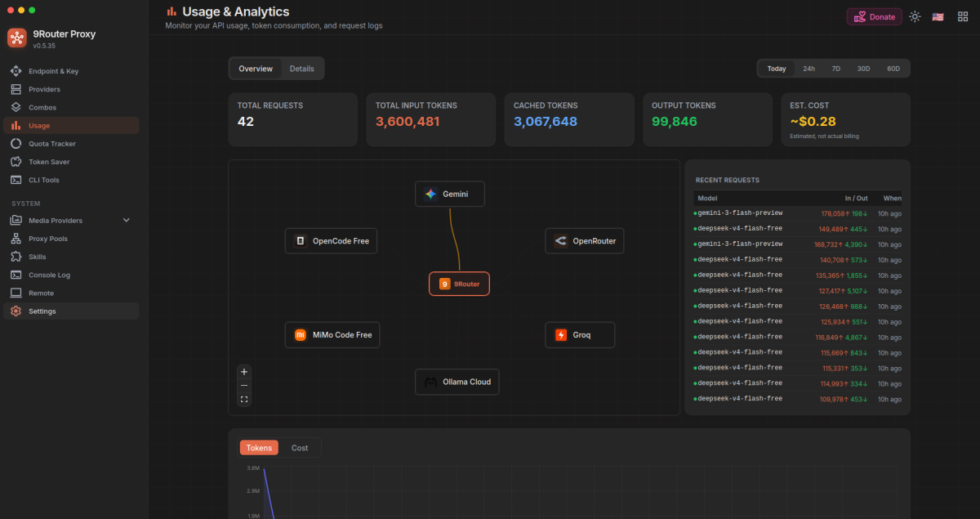This screenshot has width=980, height=519.
Task: Select the OpenRouter provider node
Action: [585, 241]
